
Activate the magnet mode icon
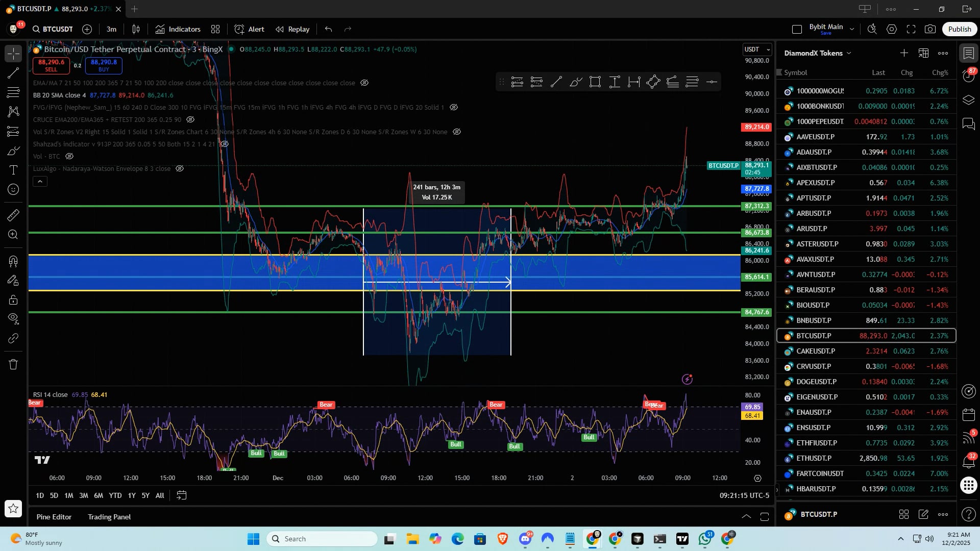point(13,261)
